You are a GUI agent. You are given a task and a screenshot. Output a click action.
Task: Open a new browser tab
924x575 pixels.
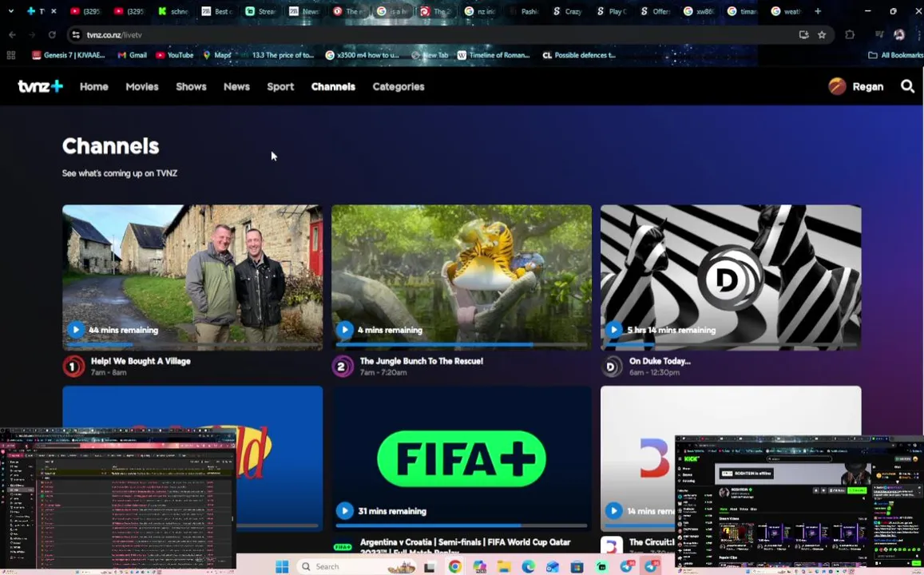pyautogui.click(x=817, y=11)
